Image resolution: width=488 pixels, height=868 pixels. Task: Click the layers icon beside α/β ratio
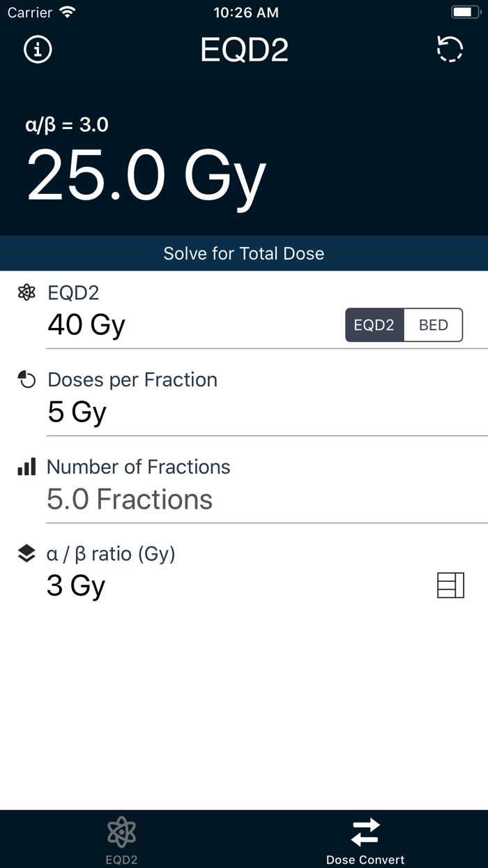coord(26,552)
